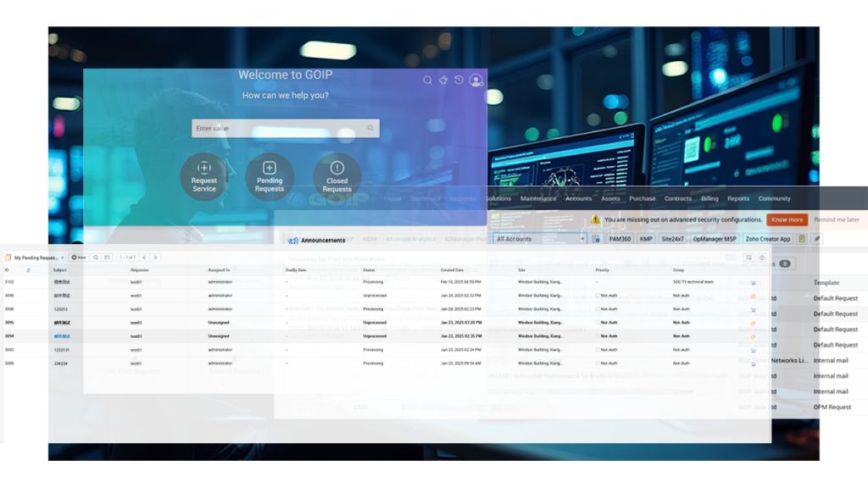Viewport: 868px width, 488px height.
Task: Open the Contracts menu tab
Action: [x=678, y=198]
